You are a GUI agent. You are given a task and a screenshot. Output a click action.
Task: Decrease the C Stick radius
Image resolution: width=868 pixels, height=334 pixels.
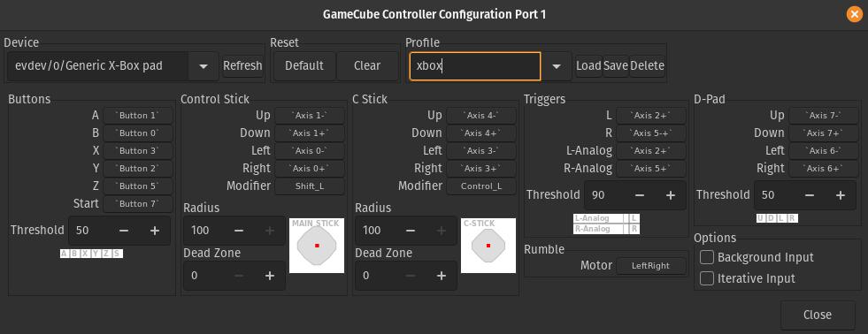[x=411, y=231]
